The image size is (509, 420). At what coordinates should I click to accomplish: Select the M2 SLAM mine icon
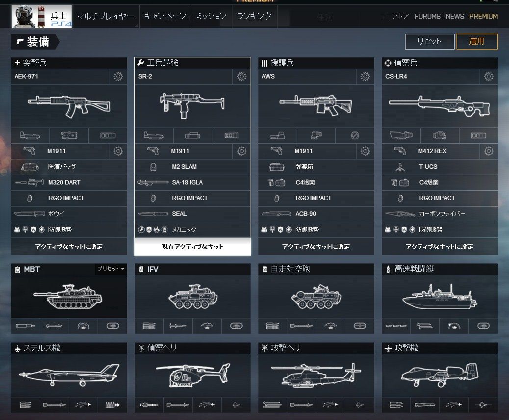(x=153, y=167)
